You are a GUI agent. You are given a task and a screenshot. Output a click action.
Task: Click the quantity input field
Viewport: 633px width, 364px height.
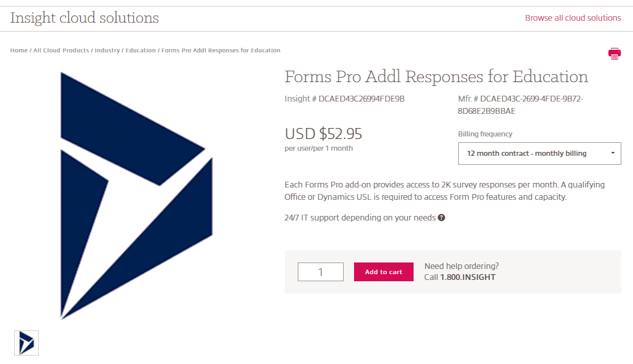tap(320, 272)
